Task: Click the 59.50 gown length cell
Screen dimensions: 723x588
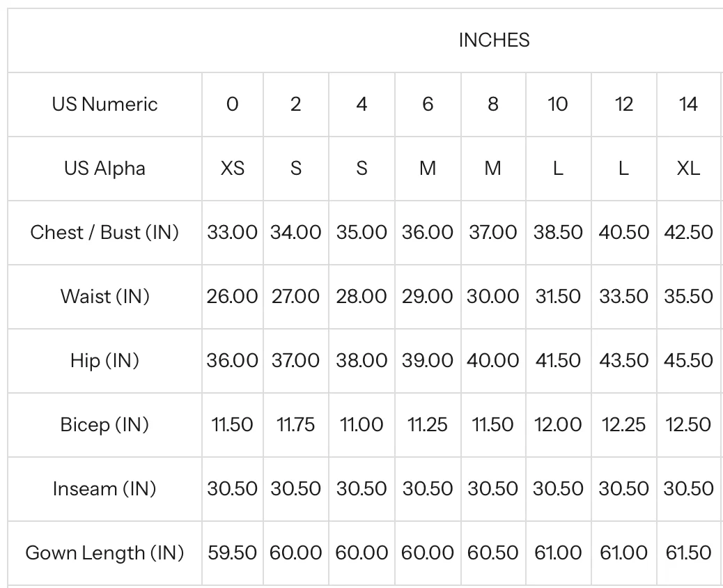Action: [x=232, y=553]
